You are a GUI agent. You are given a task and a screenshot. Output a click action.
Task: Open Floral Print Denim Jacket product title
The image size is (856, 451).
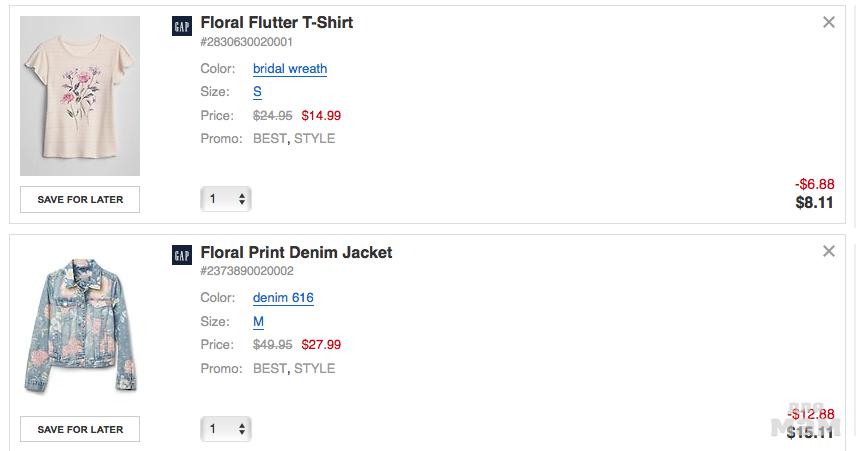(296, 252)
